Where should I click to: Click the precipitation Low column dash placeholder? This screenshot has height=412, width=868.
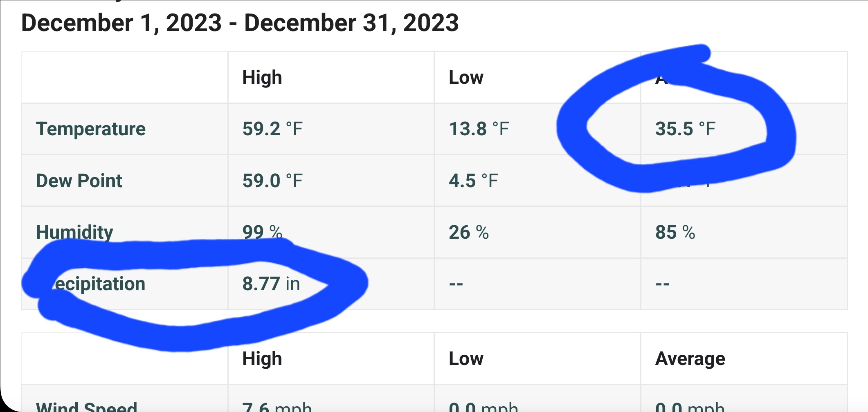pyautogui.click(x=456, y=284)
